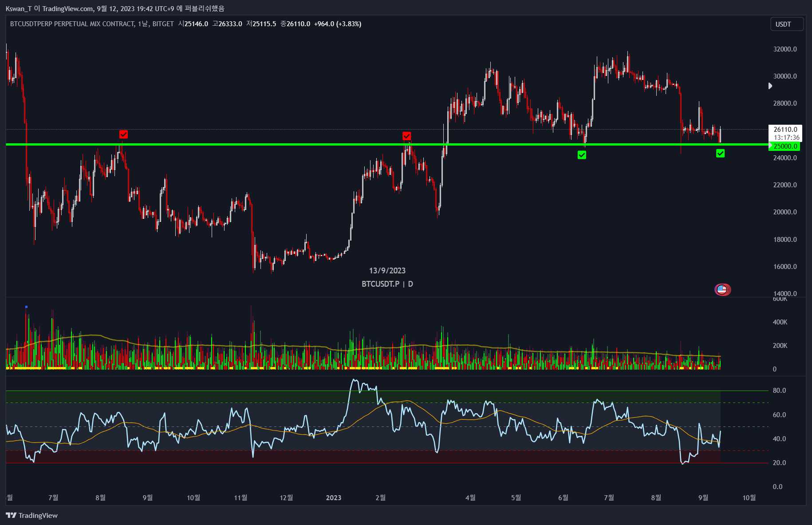Viewport: 812px width, 525px height.
Task: Click the 13:17:36 countdown under current price
Action: pos(787,138)
